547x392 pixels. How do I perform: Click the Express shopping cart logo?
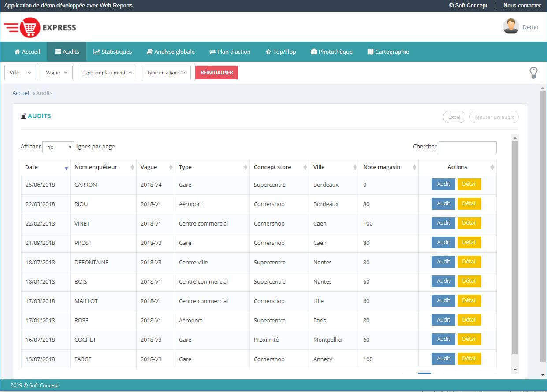coord(40,27)
